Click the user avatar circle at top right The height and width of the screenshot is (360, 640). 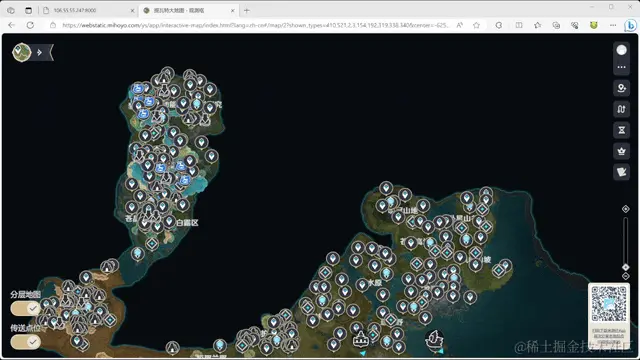click(x=621, y=50)
